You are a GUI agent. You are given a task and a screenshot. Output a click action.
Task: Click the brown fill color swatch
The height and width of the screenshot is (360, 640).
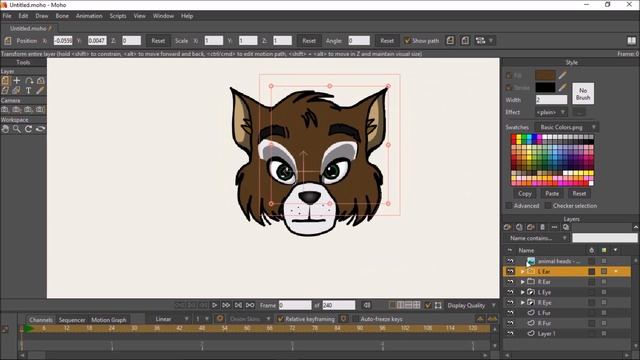[545, 75]
